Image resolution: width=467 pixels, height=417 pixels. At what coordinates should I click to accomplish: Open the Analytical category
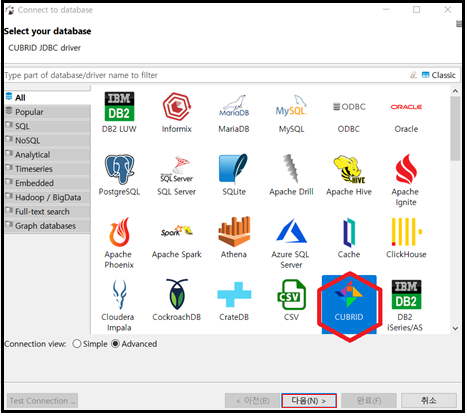[47, 155]
